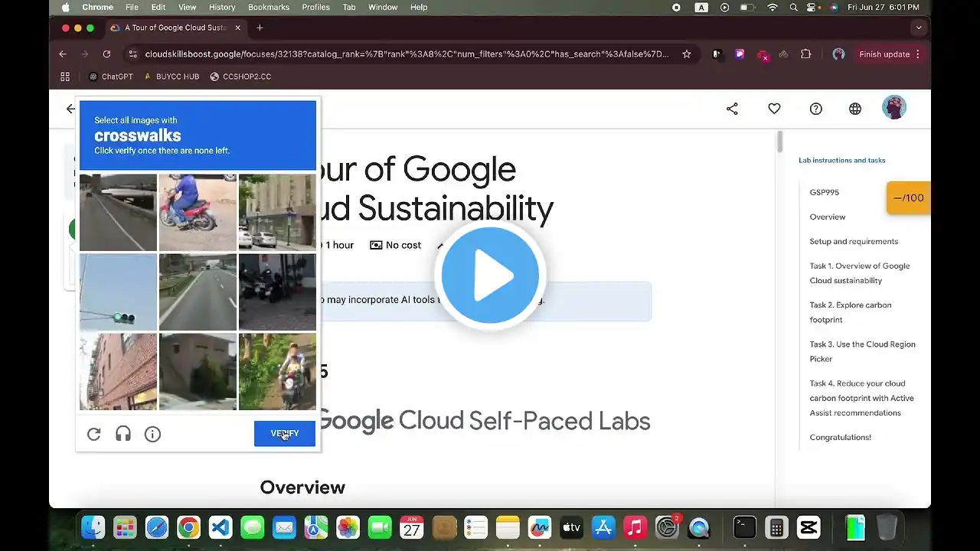980x551 pixels.
Task: Reload the page in Chrome
Action: pos(106,54)
